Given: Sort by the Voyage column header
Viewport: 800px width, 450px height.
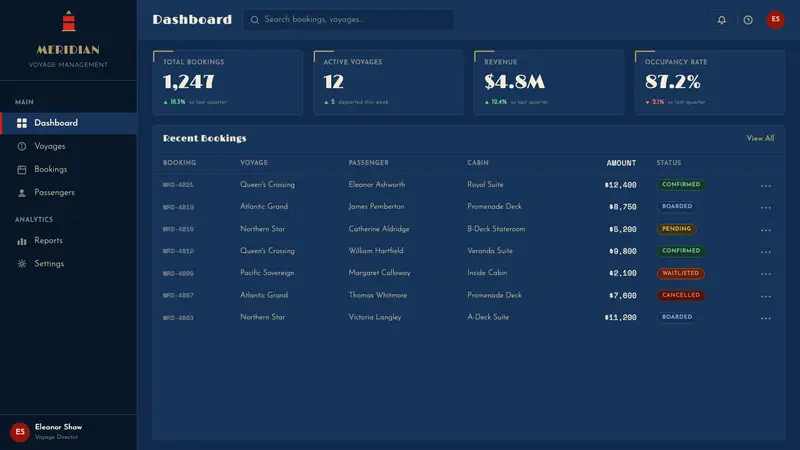Looking at the screenshot, I should click(254, 163).
